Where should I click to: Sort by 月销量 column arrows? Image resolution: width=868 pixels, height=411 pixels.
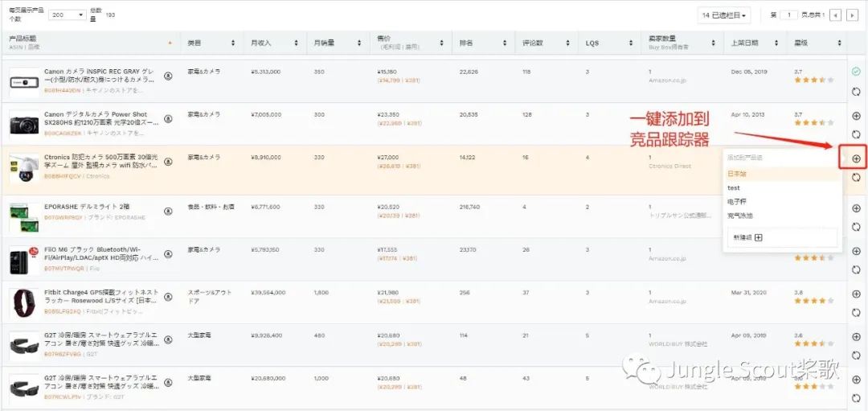point(359,43)
